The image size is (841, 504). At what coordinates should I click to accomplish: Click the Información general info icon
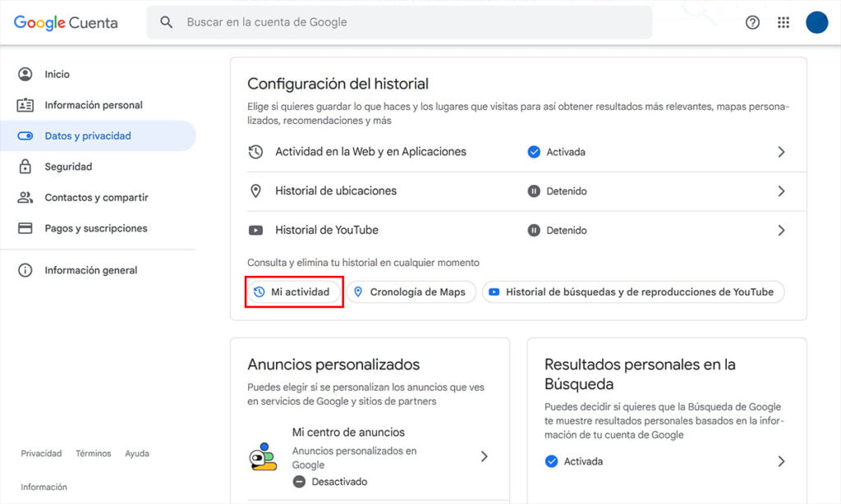(x=25, y=270)
